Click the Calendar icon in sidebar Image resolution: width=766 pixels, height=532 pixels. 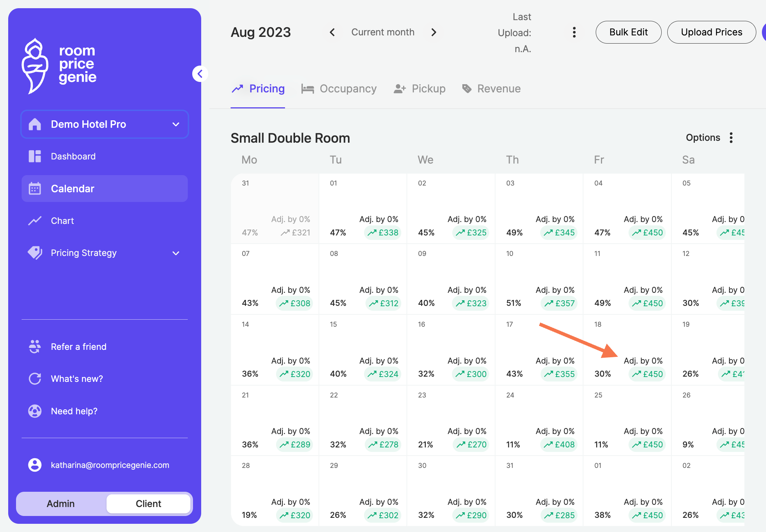pyautogui.click(x=35, y=189)
